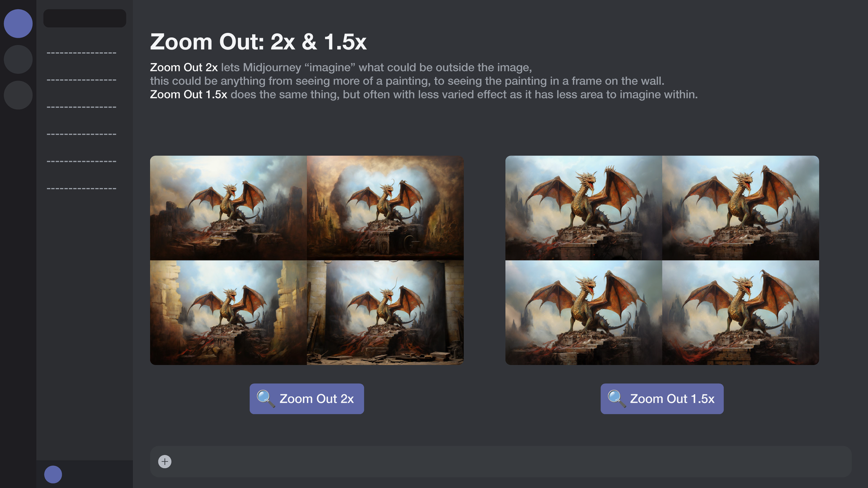
Task: Click the dark server name bar at the top
Action: coord(85,18)
